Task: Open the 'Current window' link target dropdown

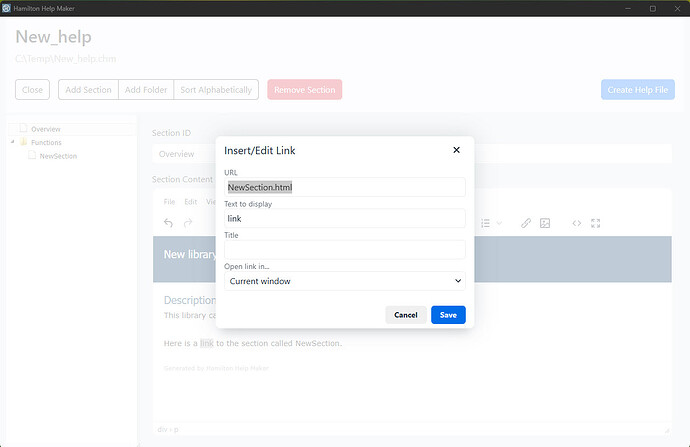Action: (x=345, y=281)
